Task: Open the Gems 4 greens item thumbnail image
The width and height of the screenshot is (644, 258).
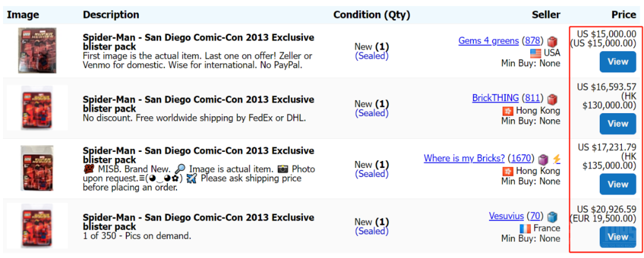Action: tap(38, 51)
